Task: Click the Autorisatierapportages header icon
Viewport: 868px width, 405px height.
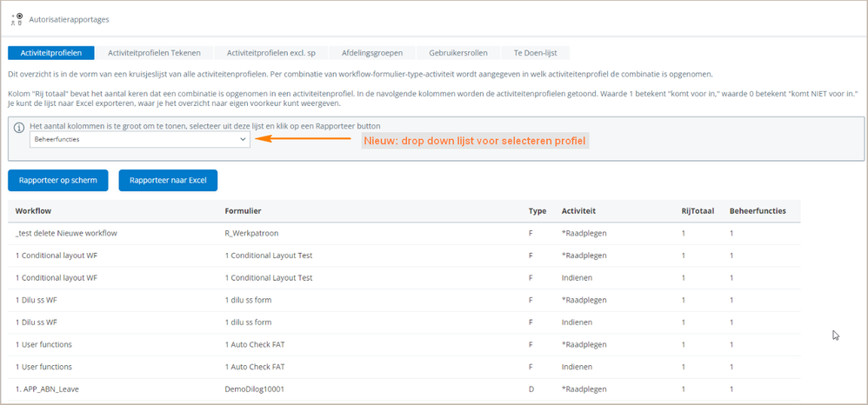Action: [17, 19]
